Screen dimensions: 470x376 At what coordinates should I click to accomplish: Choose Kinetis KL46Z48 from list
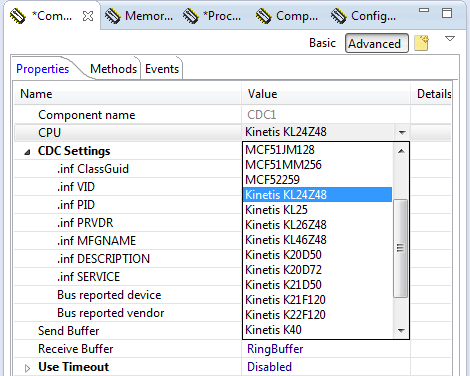point(318,240)
